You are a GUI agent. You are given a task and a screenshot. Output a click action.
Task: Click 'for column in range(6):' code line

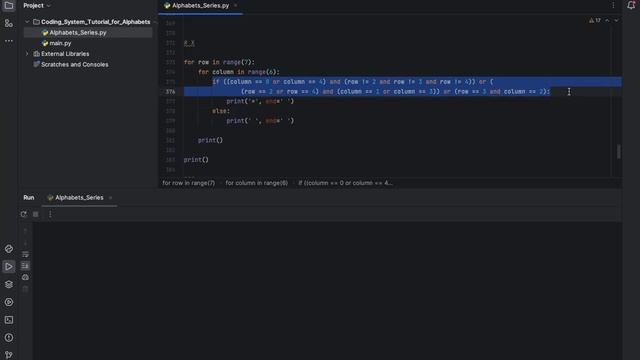tap(239, 72)
